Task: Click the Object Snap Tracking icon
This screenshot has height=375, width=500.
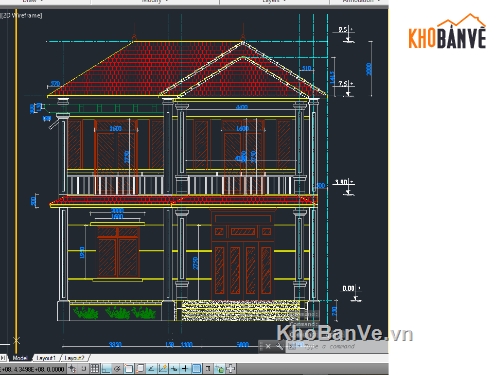Action: pyautogui.click(x=151, y=369)
